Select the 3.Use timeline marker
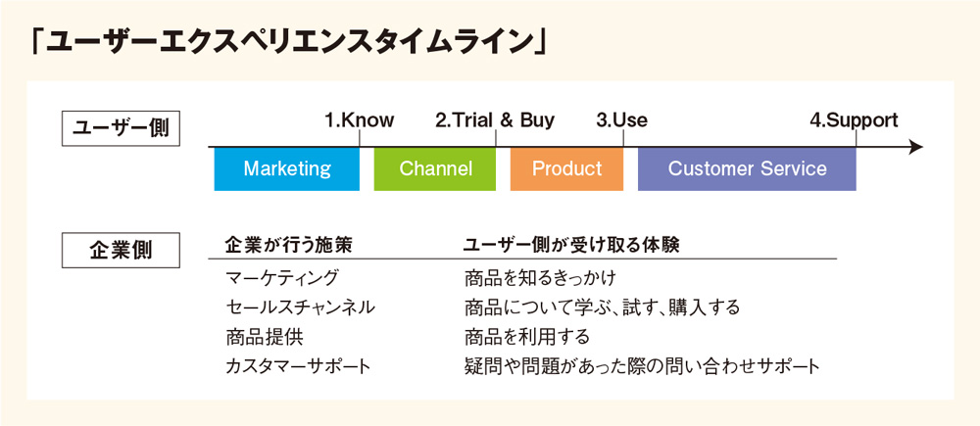Viewport: 980px width, 426px height. click(x=622, y=120)
